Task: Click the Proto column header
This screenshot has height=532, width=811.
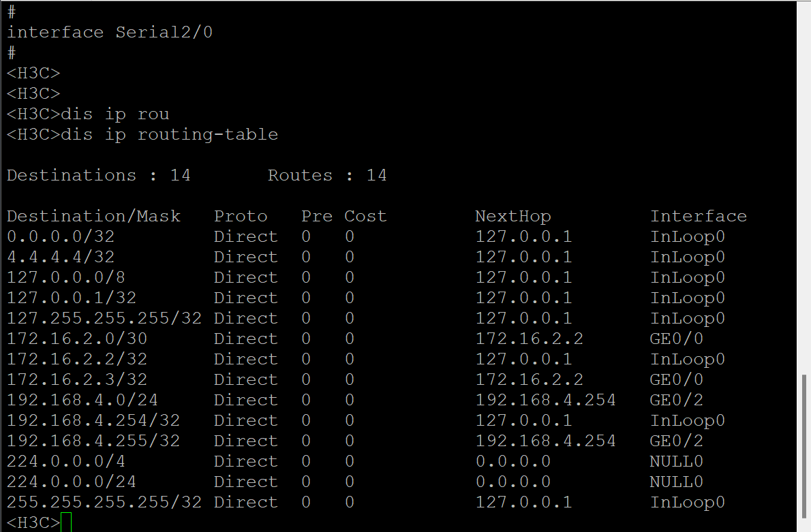Action: 241,217
